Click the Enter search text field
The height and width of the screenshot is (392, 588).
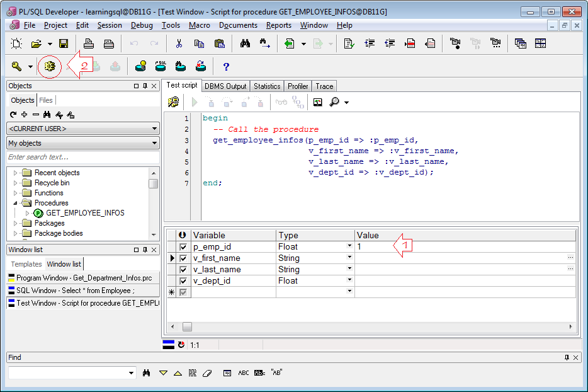tap(83, 157)
